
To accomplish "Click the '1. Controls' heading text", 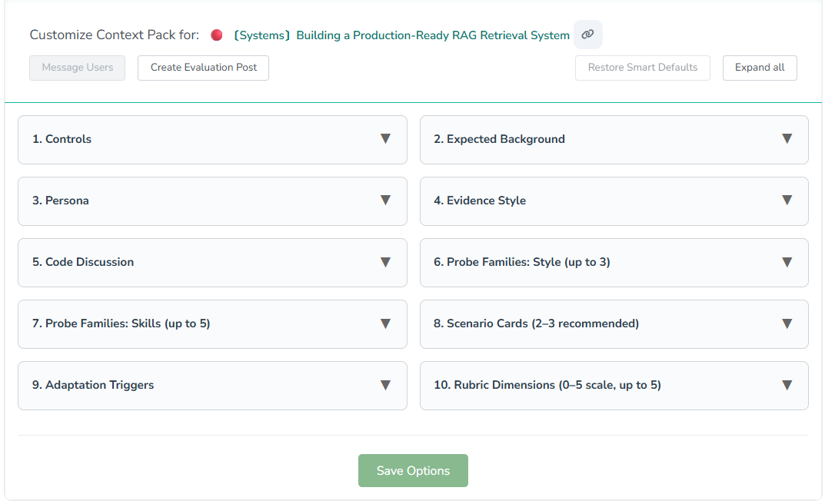I will click(62, 139).
